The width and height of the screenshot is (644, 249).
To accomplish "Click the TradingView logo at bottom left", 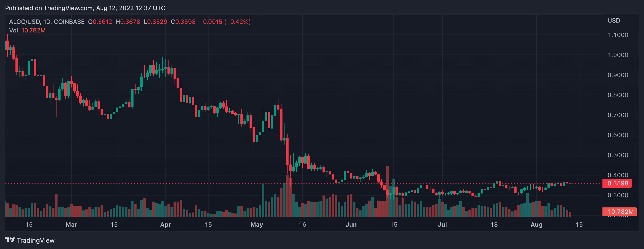I will pos(30,240).
